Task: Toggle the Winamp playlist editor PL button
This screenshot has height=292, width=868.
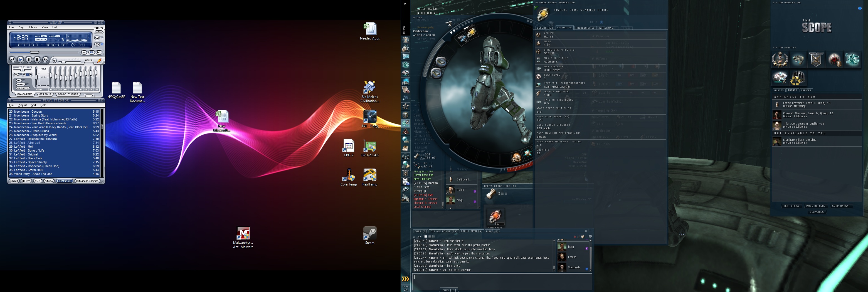Action: [92, 53]
